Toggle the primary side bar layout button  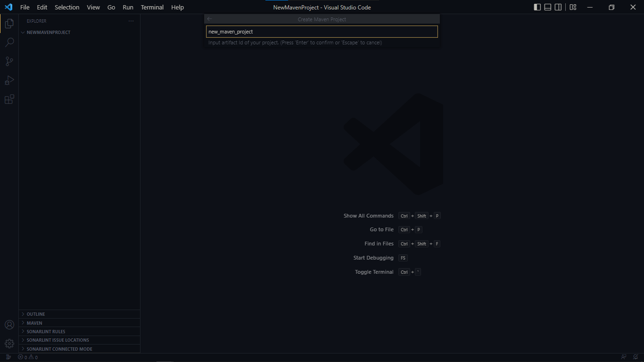click(x=537, y=7)
